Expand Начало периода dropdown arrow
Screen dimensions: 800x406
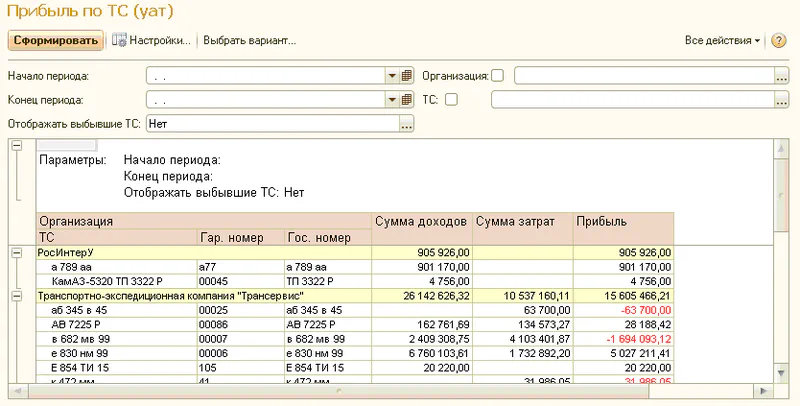392,76
